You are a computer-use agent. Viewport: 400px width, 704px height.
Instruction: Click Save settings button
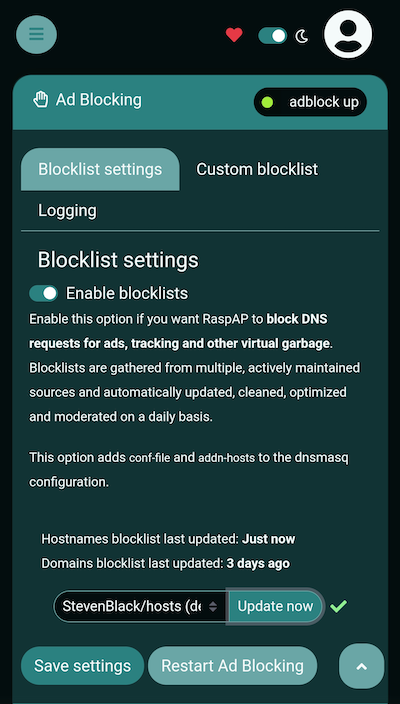tap(83, 666)
